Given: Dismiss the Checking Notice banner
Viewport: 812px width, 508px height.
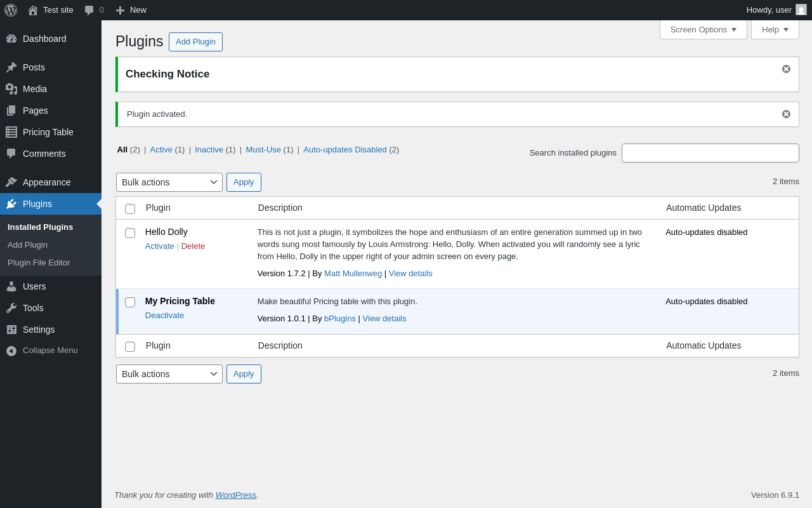Looking at the screenshot, I should coord(786,69).
